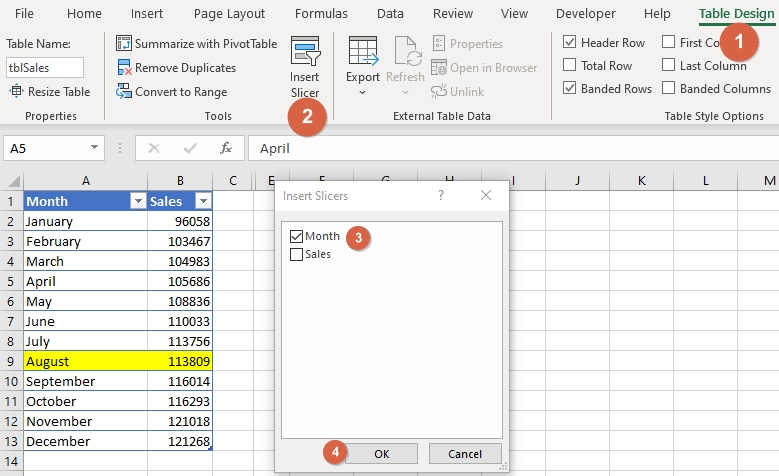Click Convert to Range icon
The width and height of the screenshot is (779, 476).
point(124,92)
